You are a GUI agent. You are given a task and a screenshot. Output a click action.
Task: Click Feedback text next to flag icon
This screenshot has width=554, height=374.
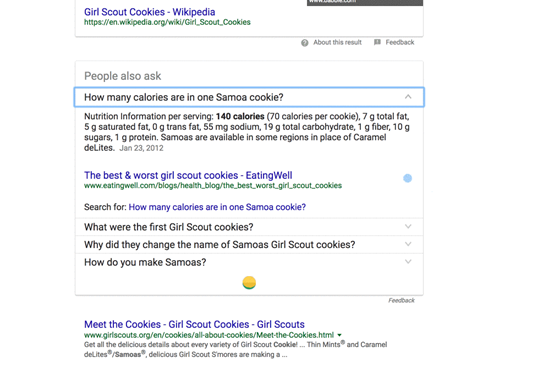tap(400, 42)
